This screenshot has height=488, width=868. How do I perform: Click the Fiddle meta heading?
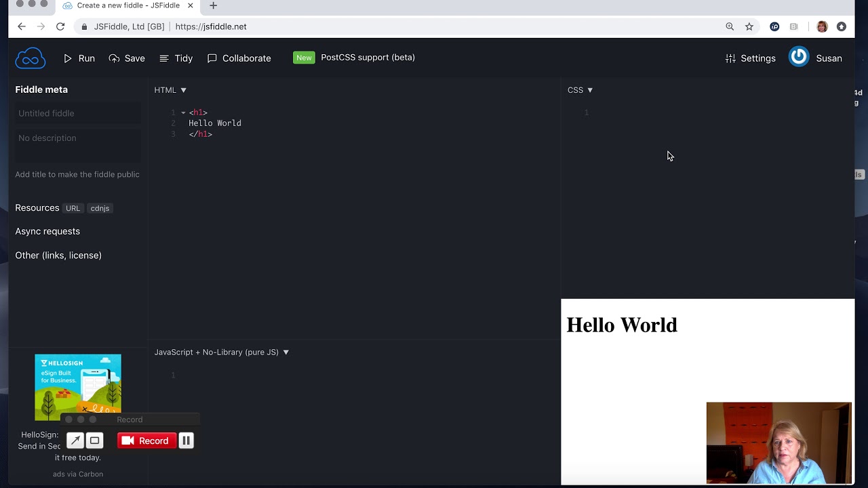(x=41, y=89)
